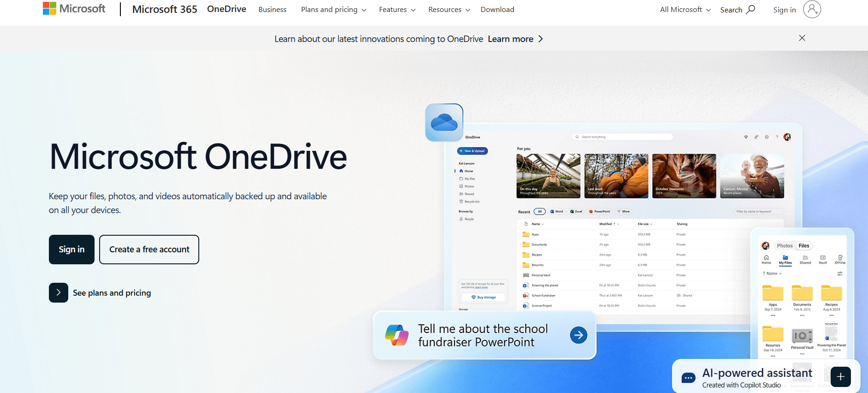868x393 pixels.
Task: Select the OneDrive header link
Action: pyautogui.click(x=226, y=9)
